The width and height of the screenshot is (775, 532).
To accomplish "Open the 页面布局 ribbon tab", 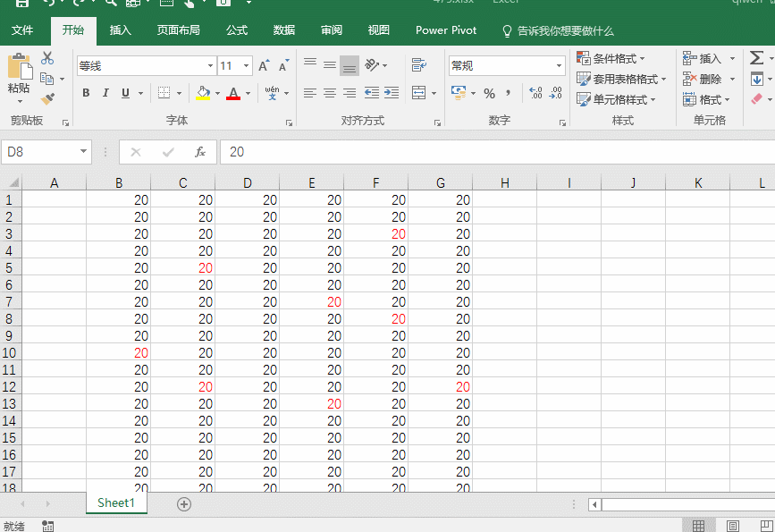I will point(179,30).
